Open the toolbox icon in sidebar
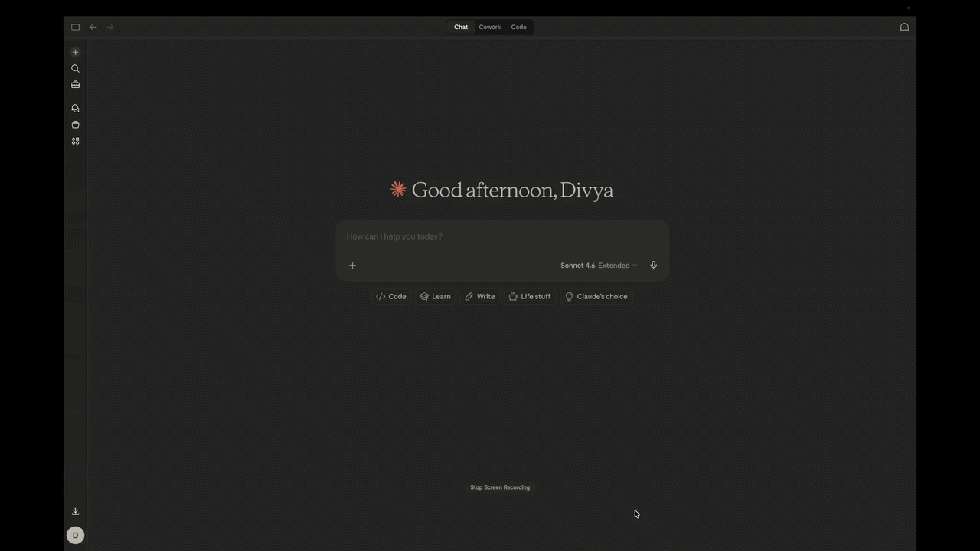Viewport: 980px width, 551px height. (75, 84)
